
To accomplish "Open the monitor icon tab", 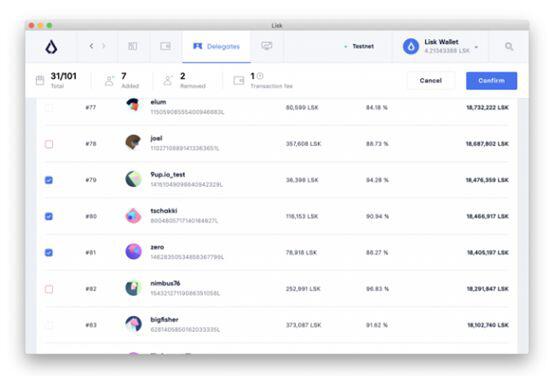I will (x=267, y=46).
